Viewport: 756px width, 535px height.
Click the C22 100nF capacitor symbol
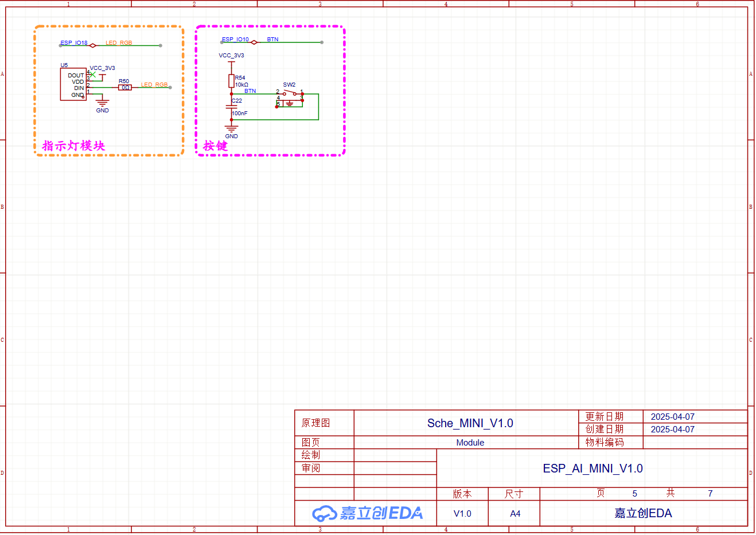tap(232, 107)
